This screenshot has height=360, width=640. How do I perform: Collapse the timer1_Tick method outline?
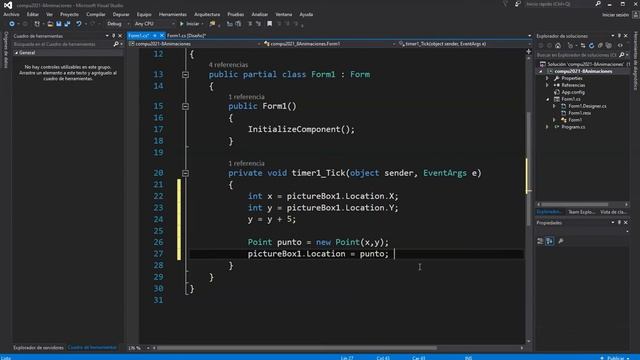click(185, 173)
